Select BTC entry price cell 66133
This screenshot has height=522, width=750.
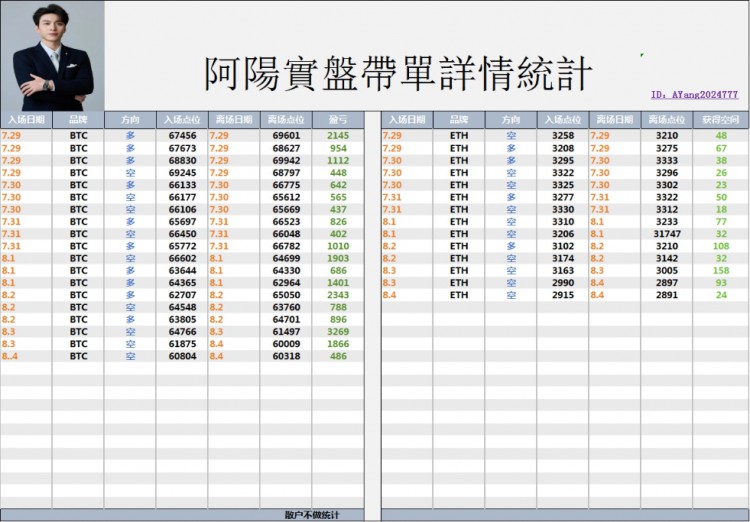[182, 185]
